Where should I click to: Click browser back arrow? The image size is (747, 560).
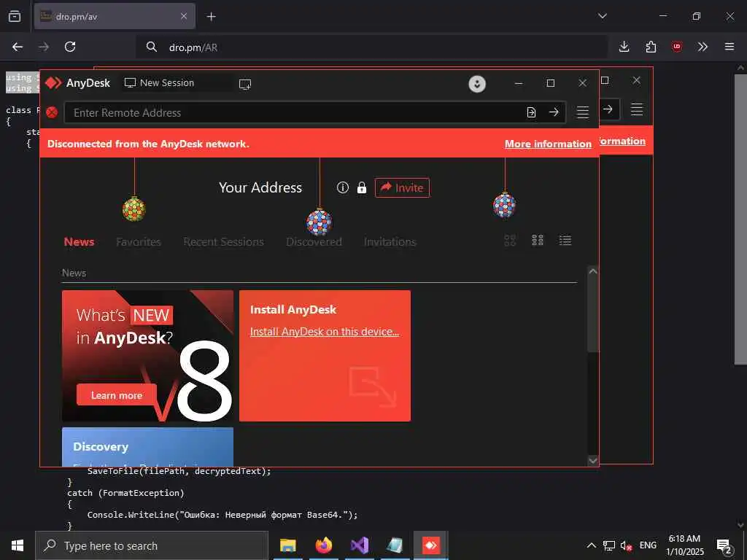(x=18, y=47)
